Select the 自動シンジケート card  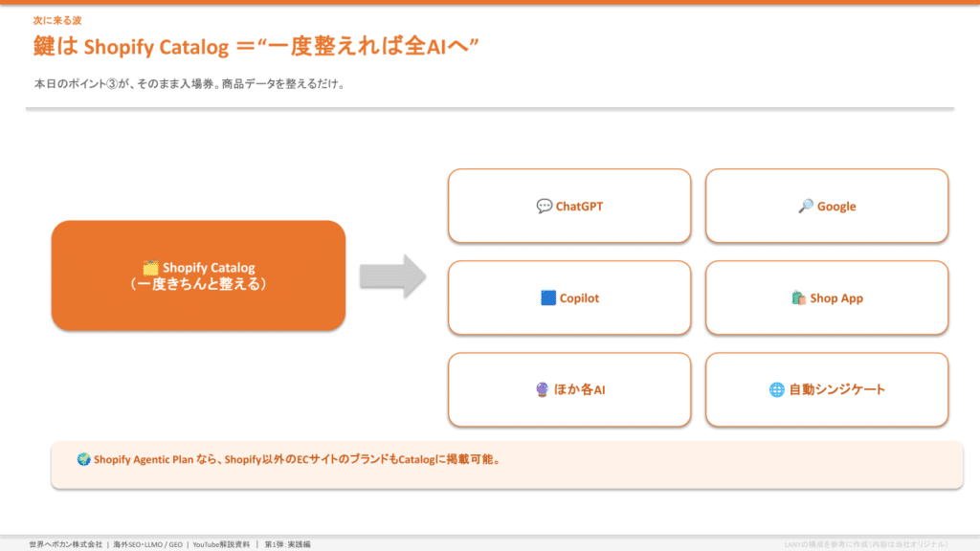coord(827,389)
